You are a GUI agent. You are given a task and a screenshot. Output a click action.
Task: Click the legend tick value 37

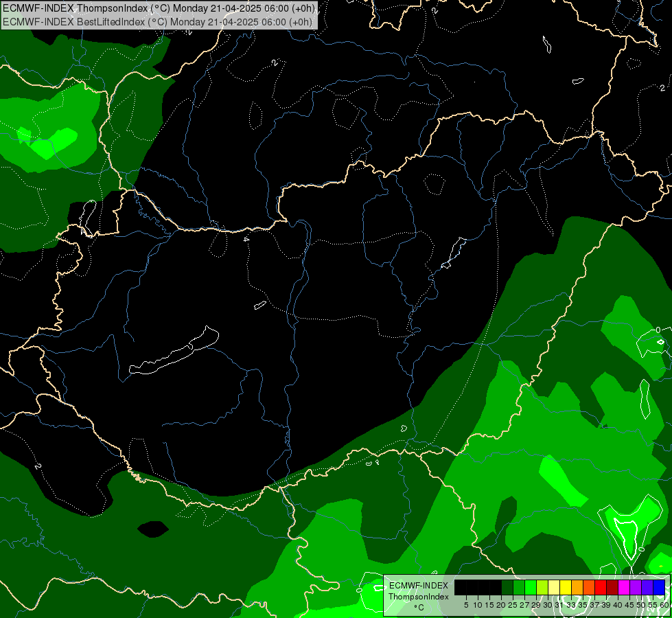[595, 605]
